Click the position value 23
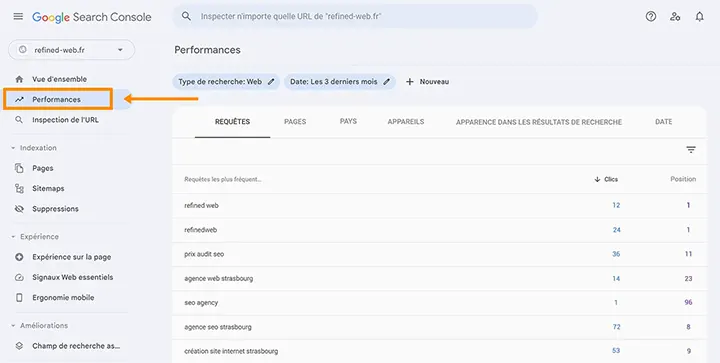Image resolution: width=720 pixels, height=363 pixels. (x=688, y=279)
